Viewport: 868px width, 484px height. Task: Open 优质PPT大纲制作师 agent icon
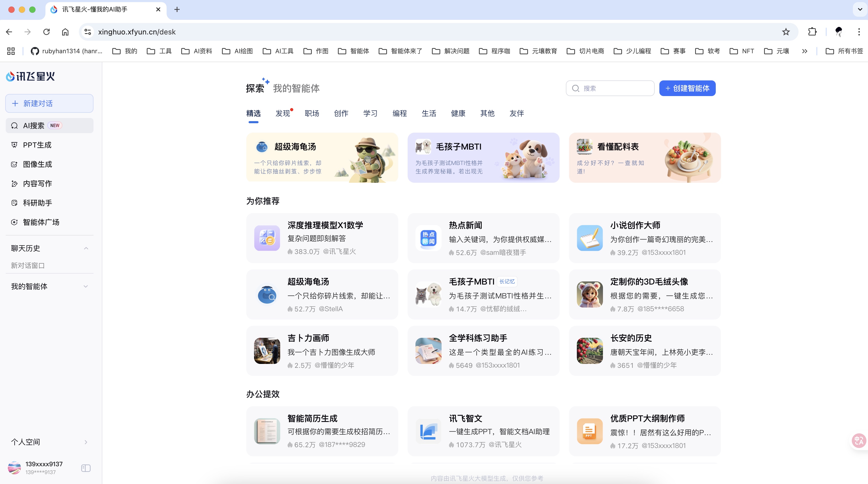590,431
